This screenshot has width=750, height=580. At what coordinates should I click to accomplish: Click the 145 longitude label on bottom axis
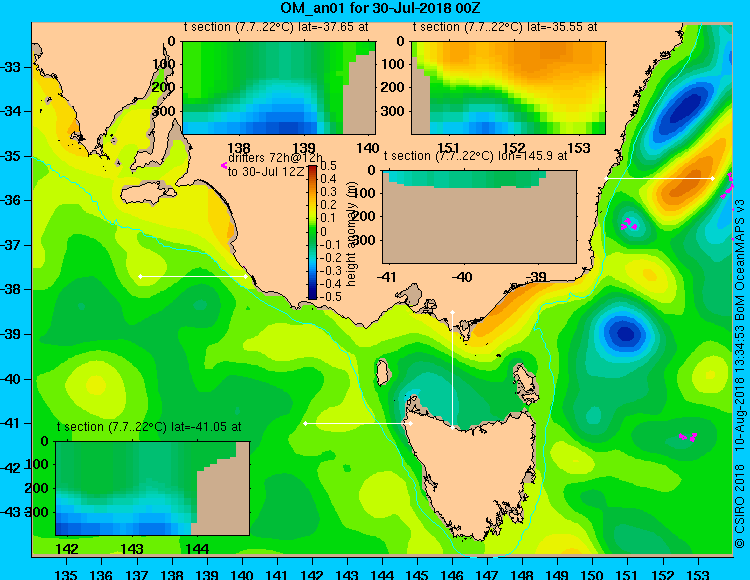point(417,573)
